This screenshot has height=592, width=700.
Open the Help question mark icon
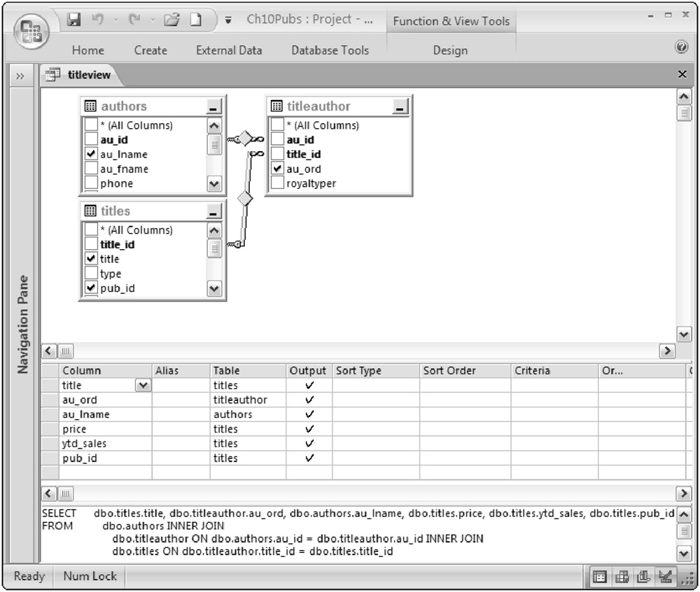[x=680, y=47]
